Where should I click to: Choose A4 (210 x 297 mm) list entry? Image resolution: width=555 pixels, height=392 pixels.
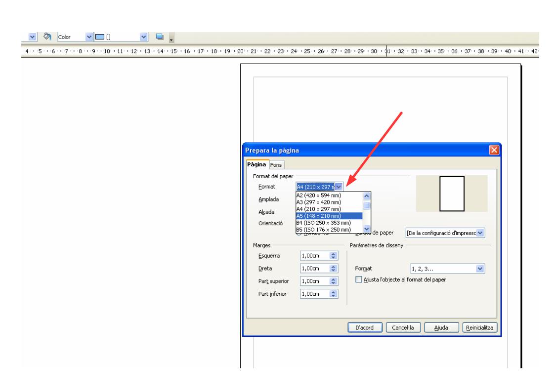(329, 209)
